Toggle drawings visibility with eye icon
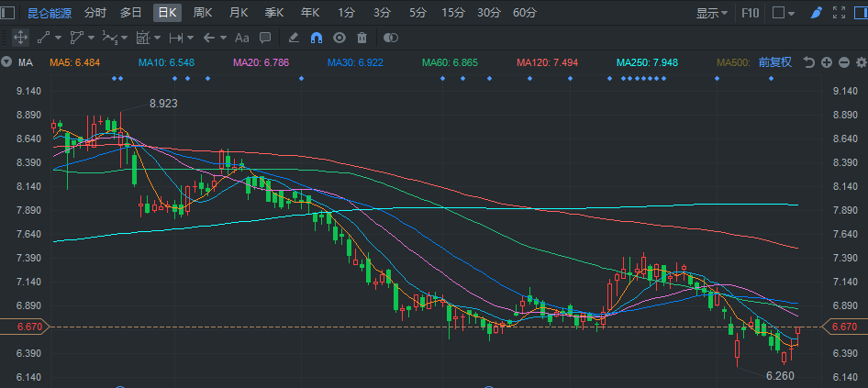This screenshot has width=868, height=388. tap(339, 38)
